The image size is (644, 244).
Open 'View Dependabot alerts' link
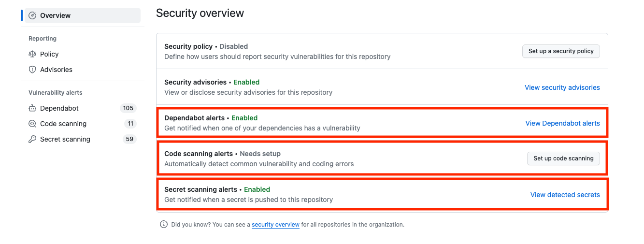tap(563, 123)
